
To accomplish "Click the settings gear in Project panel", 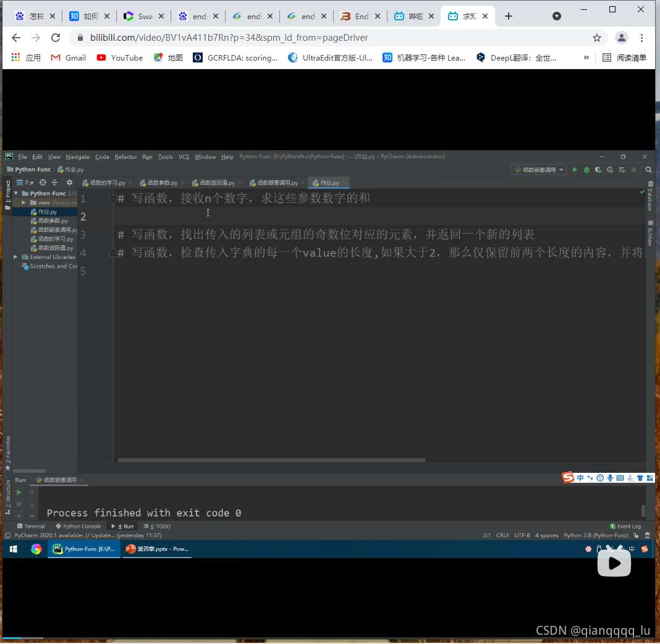I will [x=69, y=182].
